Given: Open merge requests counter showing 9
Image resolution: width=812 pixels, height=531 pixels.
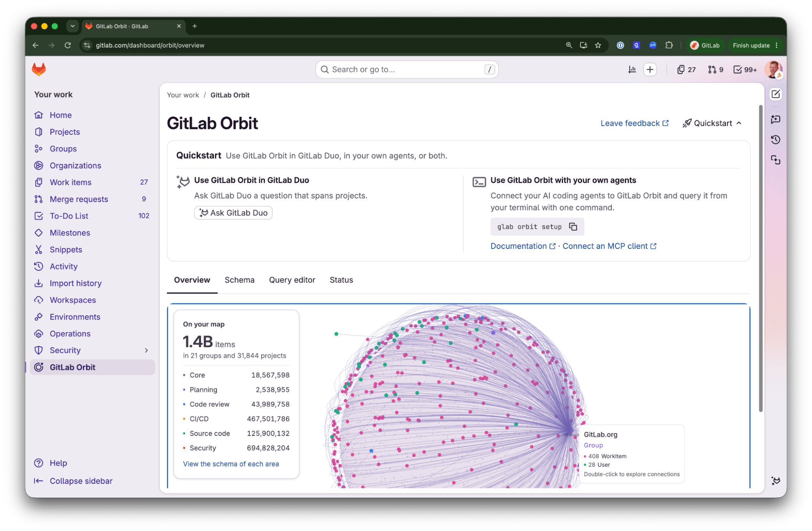Looking at the screenshot, I should click(x=716, y=70).
